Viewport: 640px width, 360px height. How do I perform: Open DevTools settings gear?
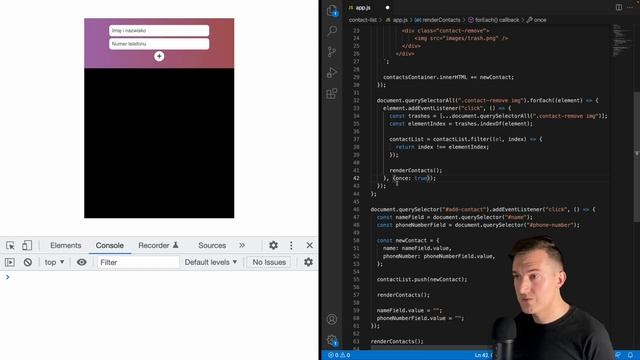pos(273,245)
